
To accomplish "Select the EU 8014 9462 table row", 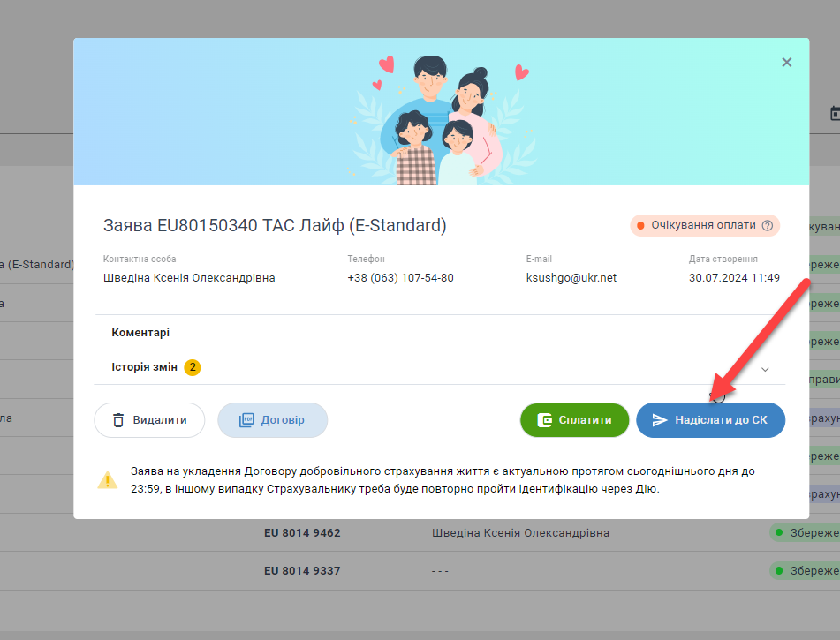I will click(x=302, y=533).
